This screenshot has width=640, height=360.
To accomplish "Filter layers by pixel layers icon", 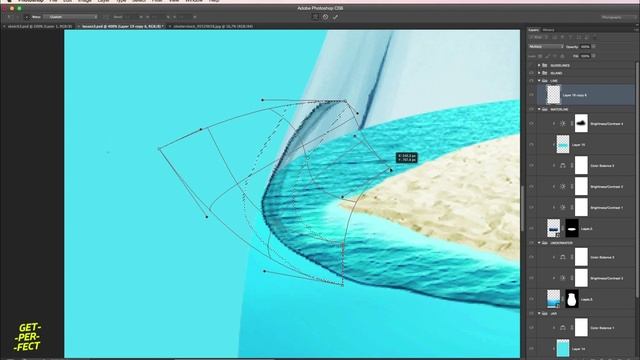I will (554, 37).
